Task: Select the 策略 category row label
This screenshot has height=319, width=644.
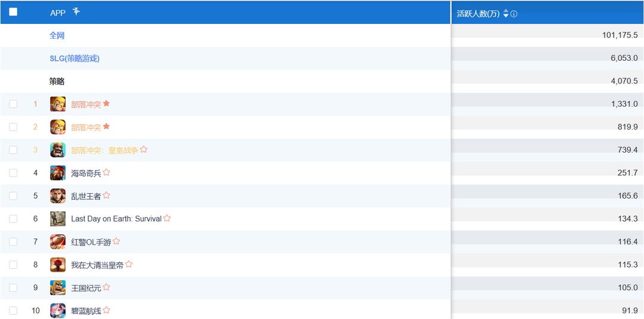Action: pyautogui.click(x=57, y=81)
